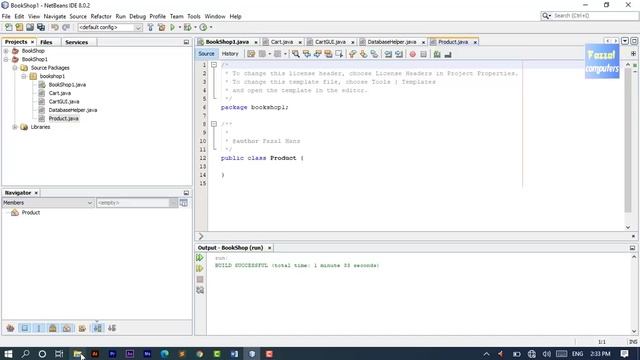Click the Uncomment icon in editor toolbar
Image resolution: width=640 pixels, height=360 pixels.
tap(448, 54)
